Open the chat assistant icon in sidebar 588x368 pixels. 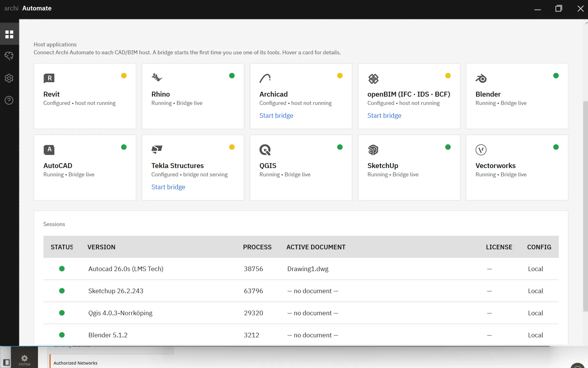(9, 56)
